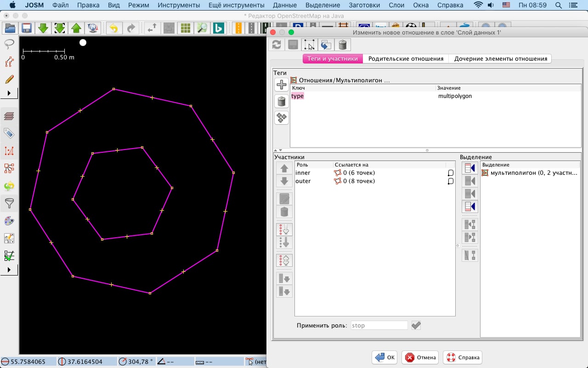Toggle the Selection list panel
The width and height of the screenshot is (588, 368).
click(x=9, y=151)
